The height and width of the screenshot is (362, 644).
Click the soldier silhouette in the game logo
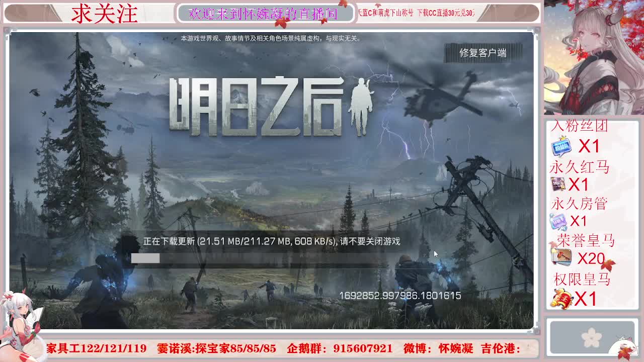click(x=361, y=107)
